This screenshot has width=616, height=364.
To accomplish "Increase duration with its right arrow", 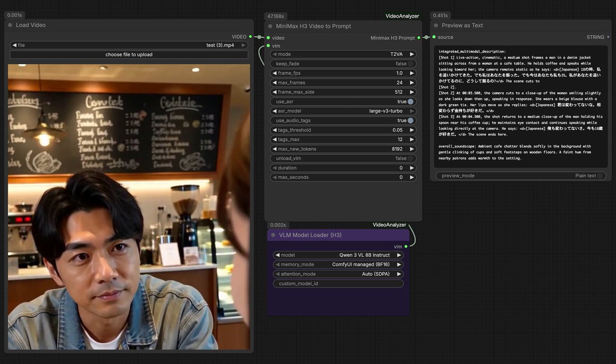I will pyautogui.click(x=412, y=168).
